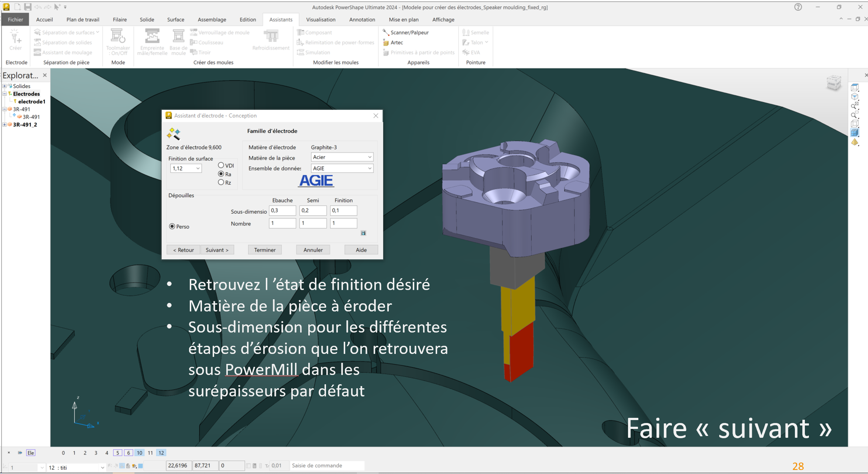Click the Saisie de commande field
The width and height of the screenshot is (868, 474).
click(327, 466)
